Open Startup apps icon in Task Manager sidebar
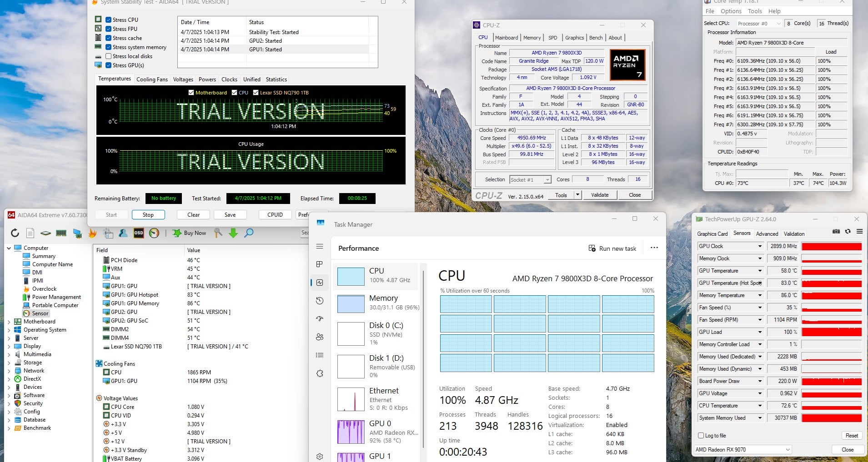Viewport: 868px width, 462px height. 320,319
